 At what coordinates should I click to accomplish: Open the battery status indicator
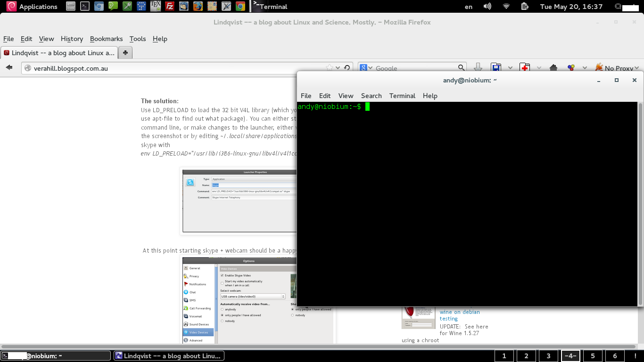coord(525,7)
